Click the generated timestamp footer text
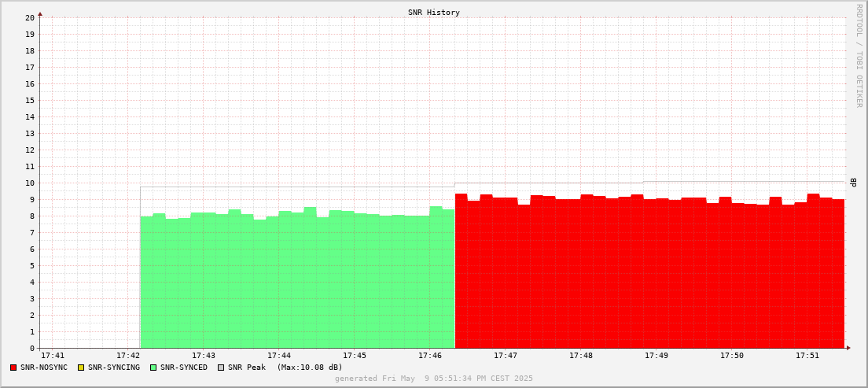 pyautogui.click(x=434, y=378)
